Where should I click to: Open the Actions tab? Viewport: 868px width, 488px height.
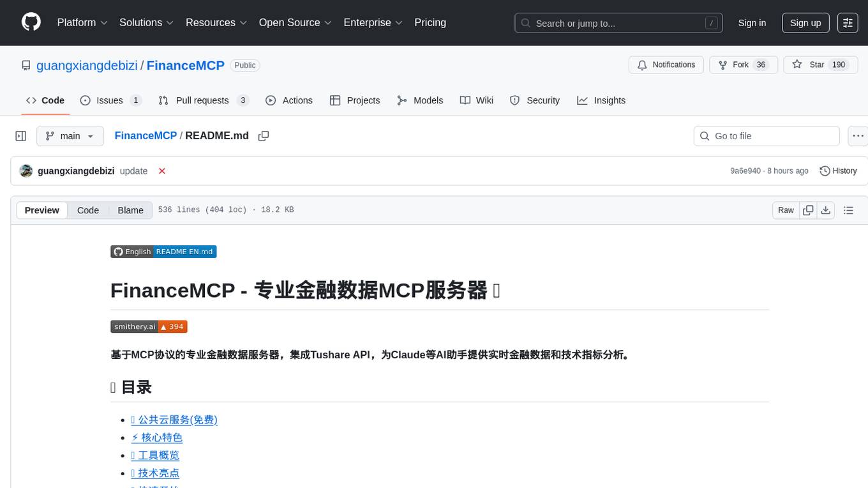289,100
